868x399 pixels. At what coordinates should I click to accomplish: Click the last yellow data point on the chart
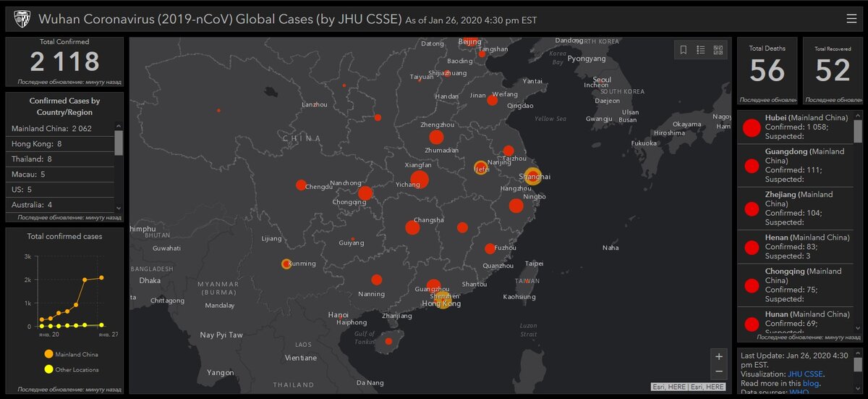[101, 325]
